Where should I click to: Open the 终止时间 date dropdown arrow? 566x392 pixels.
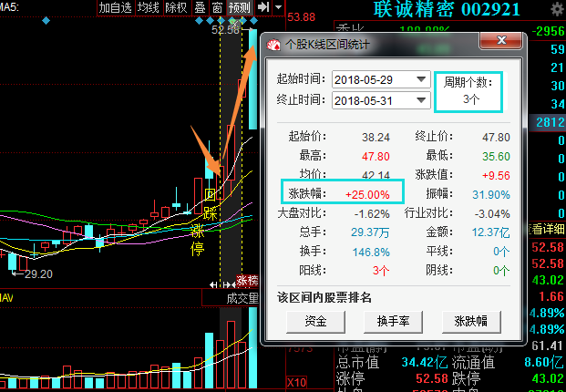(x=421, y=100)
